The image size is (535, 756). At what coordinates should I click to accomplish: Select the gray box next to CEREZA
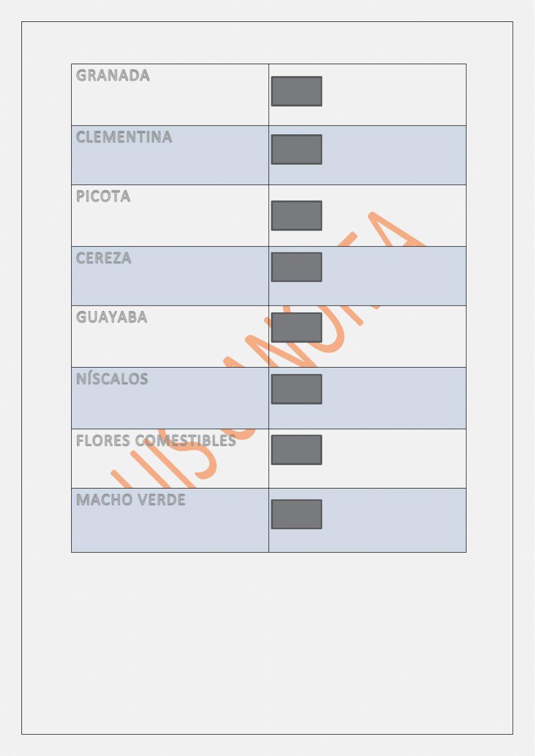296,267
